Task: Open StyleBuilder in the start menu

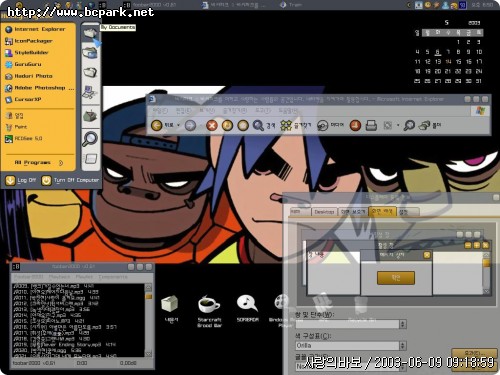Action: point(27,53)
